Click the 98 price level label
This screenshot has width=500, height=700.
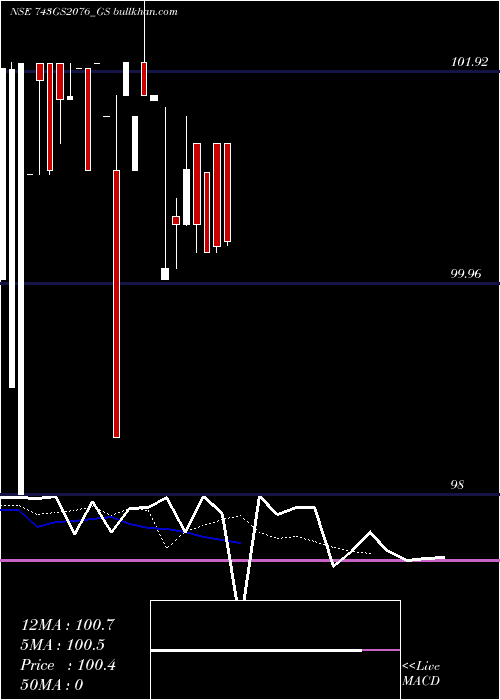pyautogui.click(x=457, y=485)
